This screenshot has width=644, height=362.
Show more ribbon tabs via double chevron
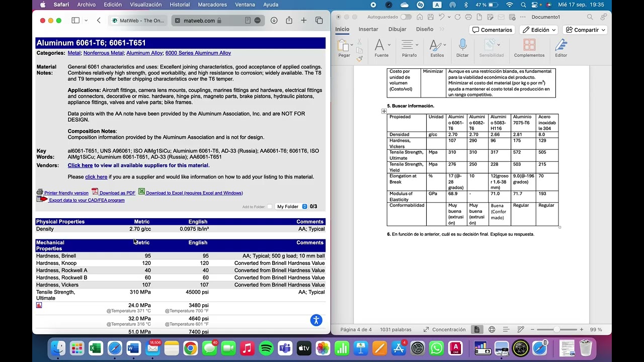point(442,29)
